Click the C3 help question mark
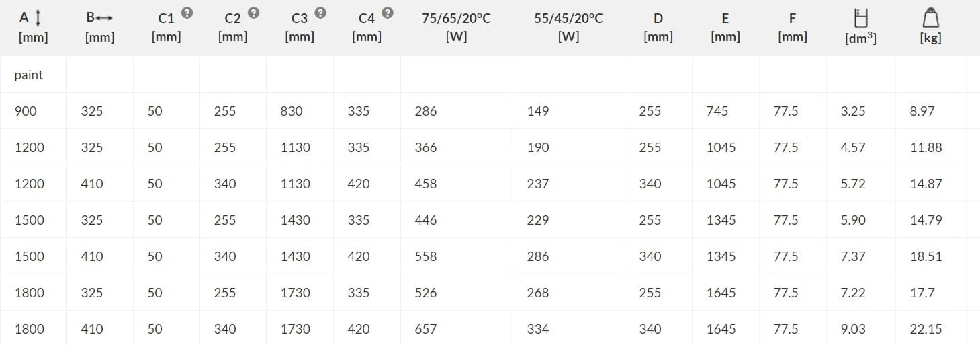 [320, 13]
